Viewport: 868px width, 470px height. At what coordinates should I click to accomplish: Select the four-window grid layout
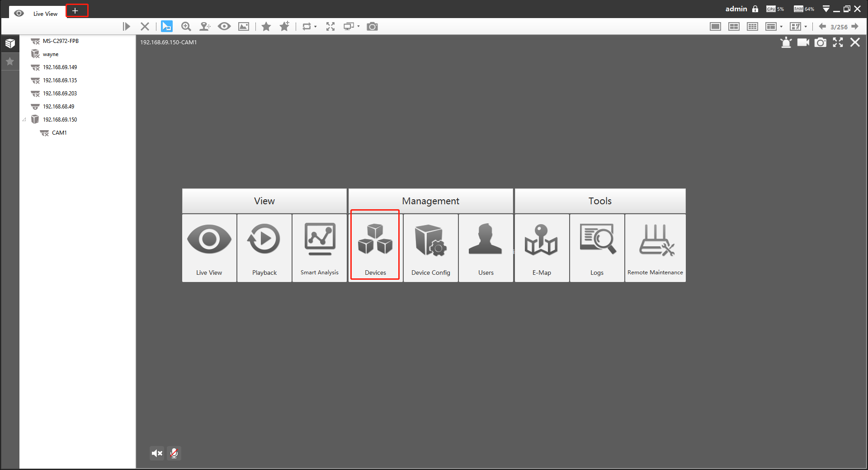734,27
